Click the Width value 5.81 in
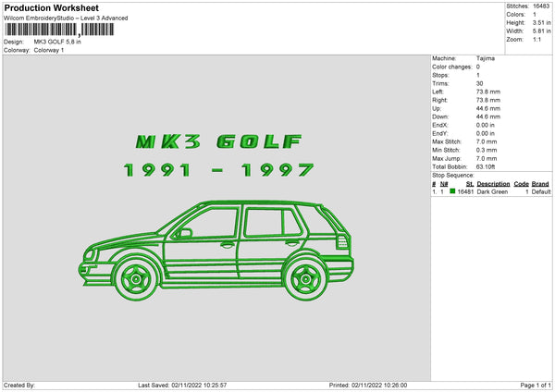The height and width of the screenshot is (392, 555). coord(541,31)
